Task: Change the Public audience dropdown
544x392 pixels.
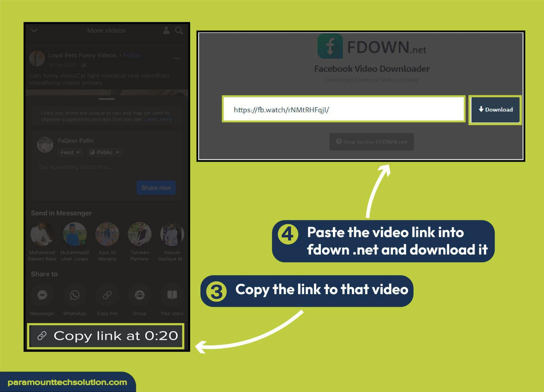Action: [x=105, y=152]
